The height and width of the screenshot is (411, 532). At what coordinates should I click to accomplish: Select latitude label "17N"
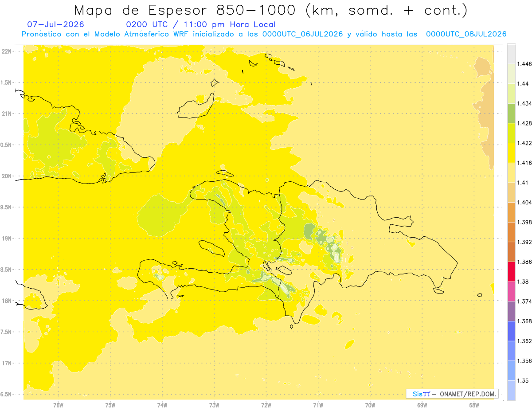tap(6, 363)
